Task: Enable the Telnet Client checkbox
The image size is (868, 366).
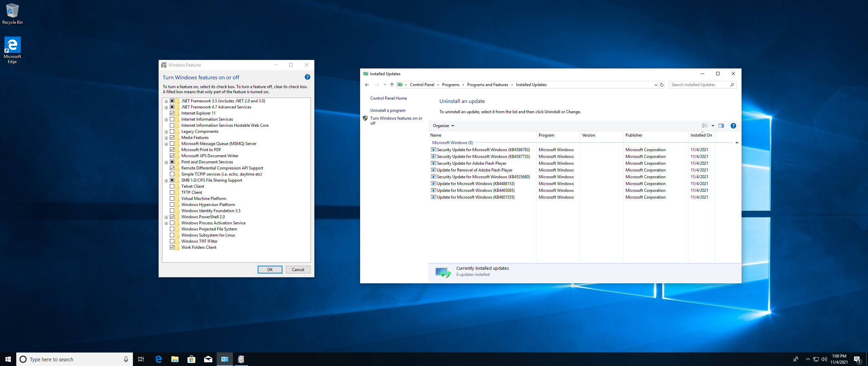Action: tap(172, 186)
